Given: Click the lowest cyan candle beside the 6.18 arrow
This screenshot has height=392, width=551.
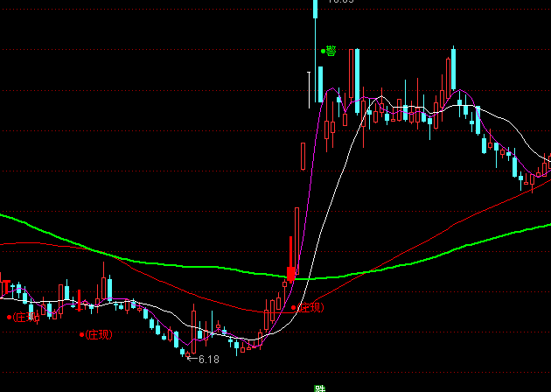Looking at the screenshot, I should 183,349.
